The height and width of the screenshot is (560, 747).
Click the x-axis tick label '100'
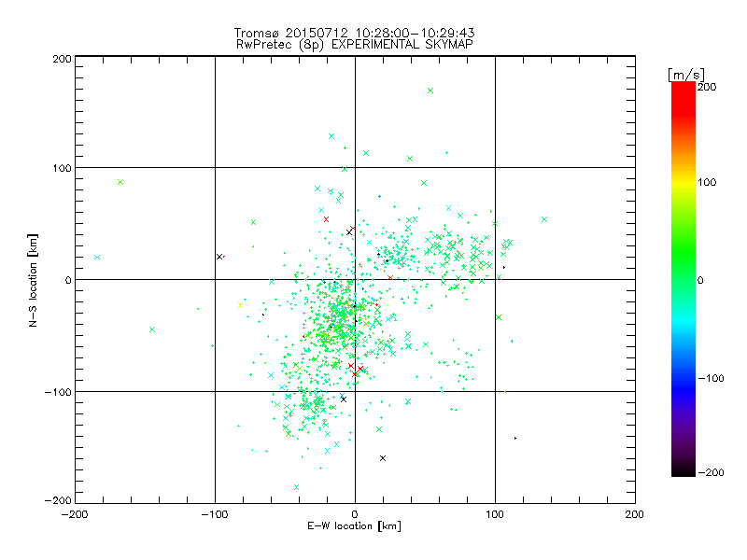[495, 514]
